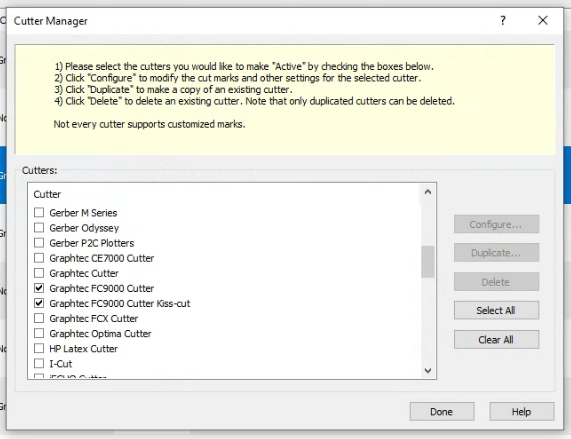This screenshot has width=571, height=439.
Task: Select the Graphtec CE7000 Cutter row text
Action: 102,258
